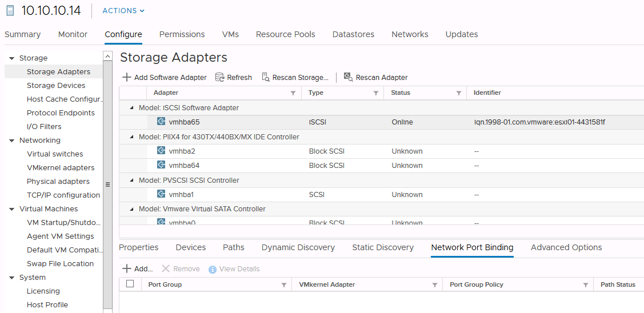Select Storage Devices in sidebar
The image size is (644, 313).
pos(56,86)
